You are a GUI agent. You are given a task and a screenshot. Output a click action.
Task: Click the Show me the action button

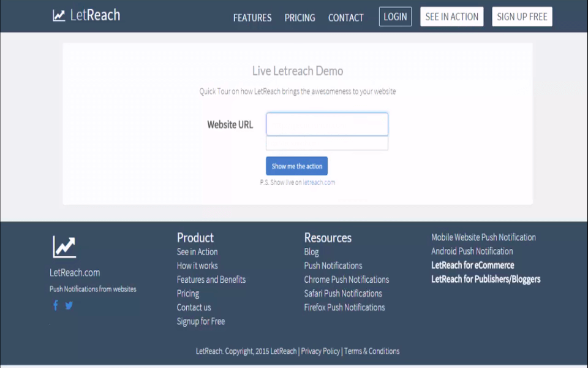[296, 166]
